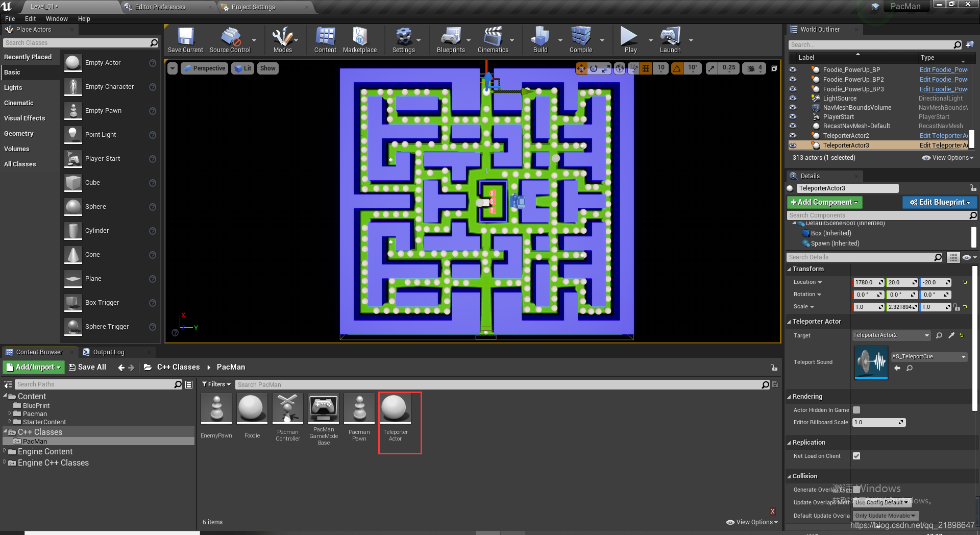This screenshot has width=980, height=535.
Task: Select the Player Start placement icon
Action: (x=73, y=159)
